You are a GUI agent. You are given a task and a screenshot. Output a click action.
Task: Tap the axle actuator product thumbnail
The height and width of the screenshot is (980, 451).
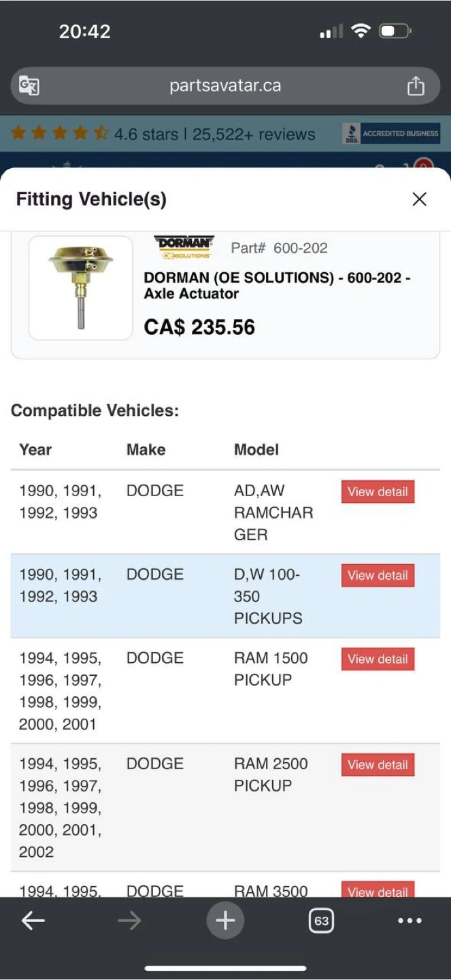(81, 288)
